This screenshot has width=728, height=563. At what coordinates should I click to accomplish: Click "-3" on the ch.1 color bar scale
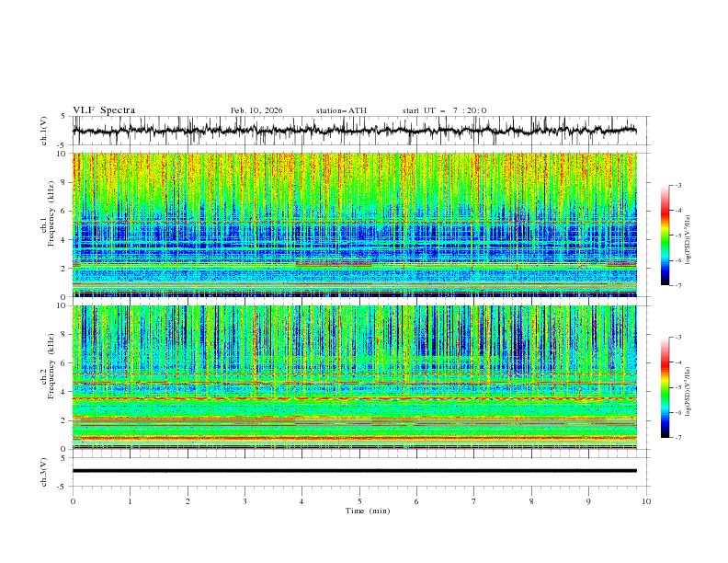tap(678, 185)
